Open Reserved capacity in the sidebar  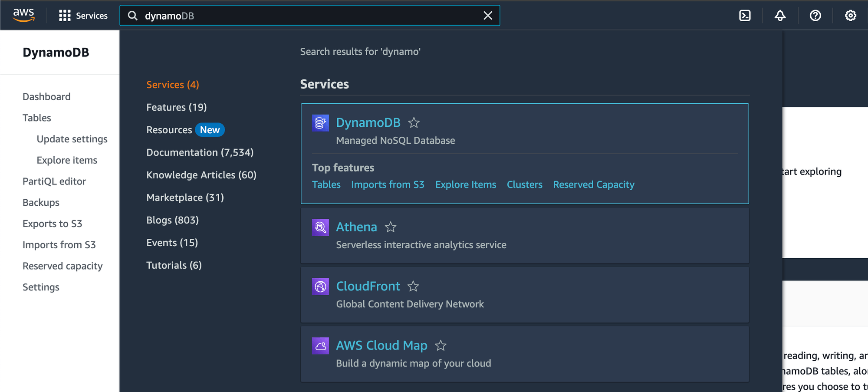pyautogui.click(x=62, y=266)
